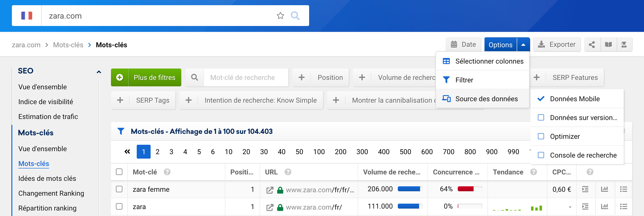Click the keyword search magnifier icon
Screen dimensions: 644x216
tap(194, 77)
